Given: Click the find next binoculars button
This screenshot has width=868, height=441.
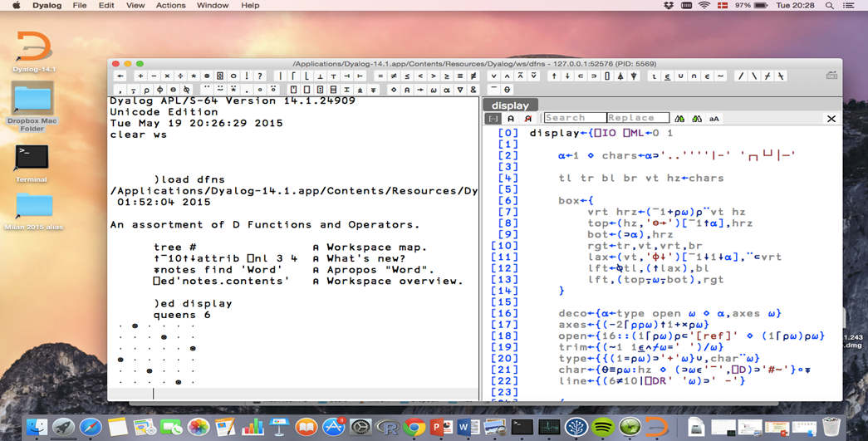Looking at the screenshot, I should point(679,119).
